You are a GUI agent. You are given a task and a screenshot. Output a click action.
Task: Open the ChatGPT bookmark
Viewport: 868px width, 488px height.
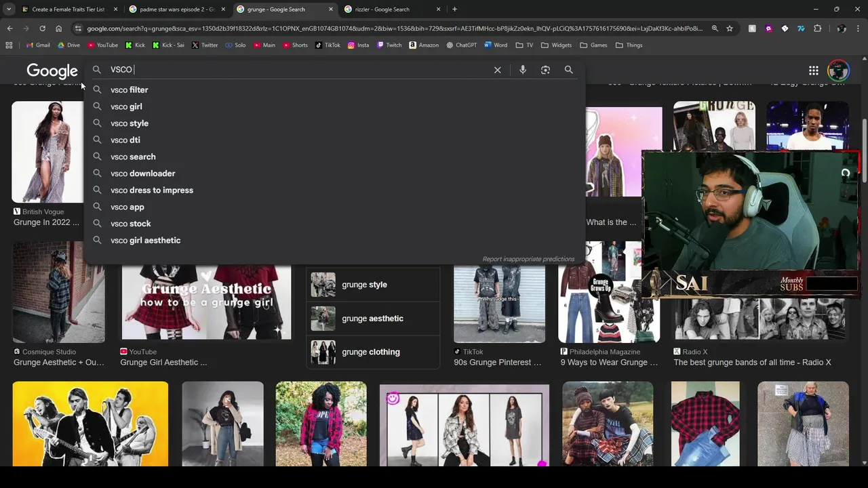461,45
